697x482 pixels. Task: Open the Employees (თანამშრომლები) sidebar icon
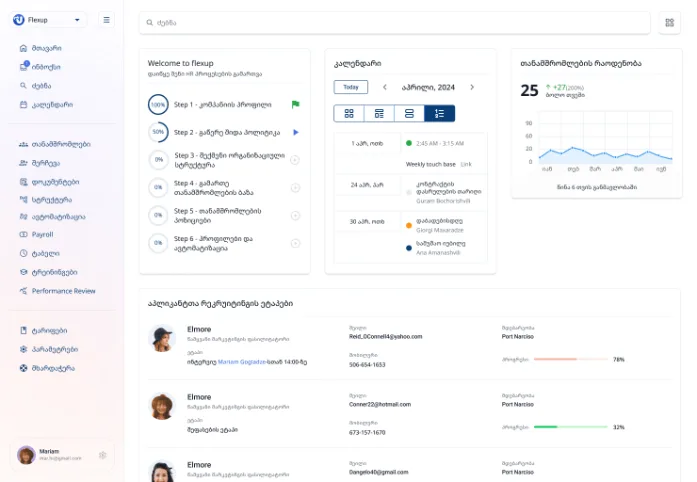pos(23,144)
